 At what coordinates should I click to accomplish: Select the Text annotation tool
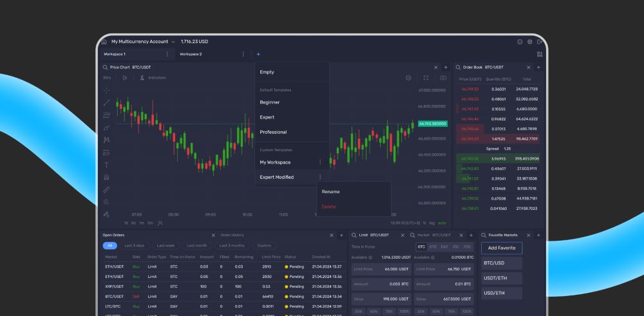[x=107, y=165]
